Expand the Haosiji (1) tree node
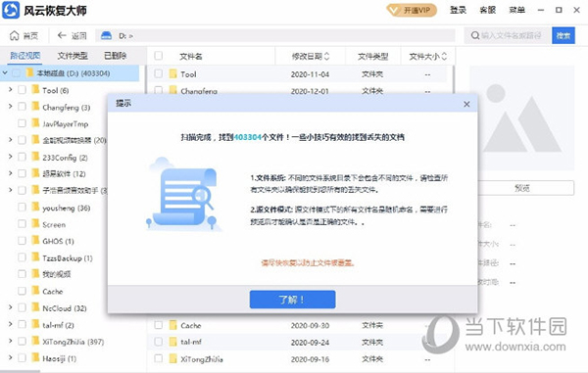This screenshot has width=588, height=373. point(11,357)
